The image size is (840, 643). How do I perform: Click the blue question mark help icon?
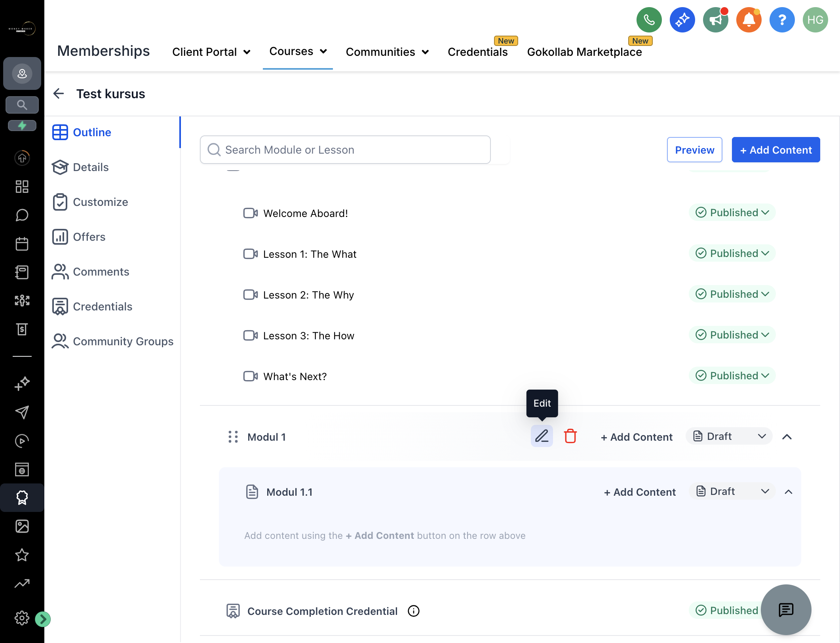coord(782,20)
